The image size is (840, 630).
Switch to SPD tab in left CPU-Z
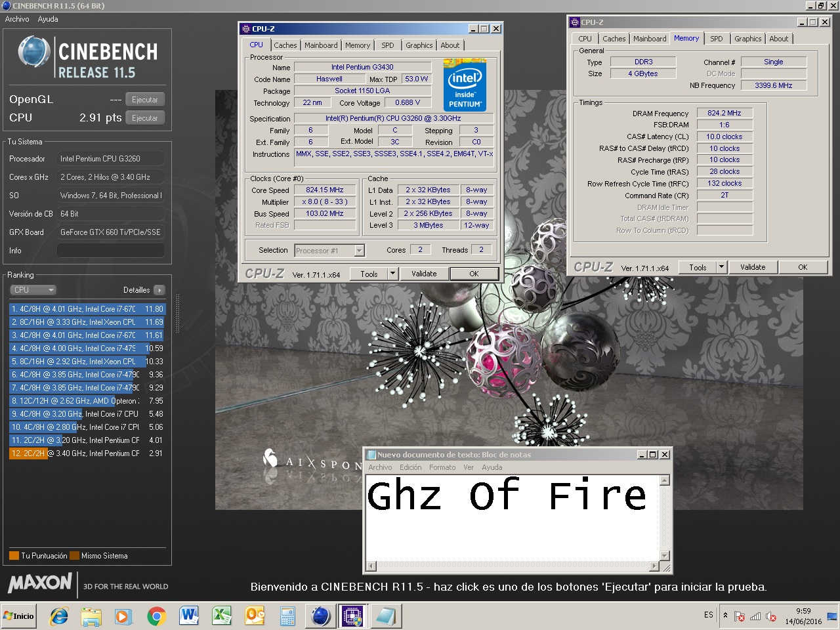click(388, 45)
